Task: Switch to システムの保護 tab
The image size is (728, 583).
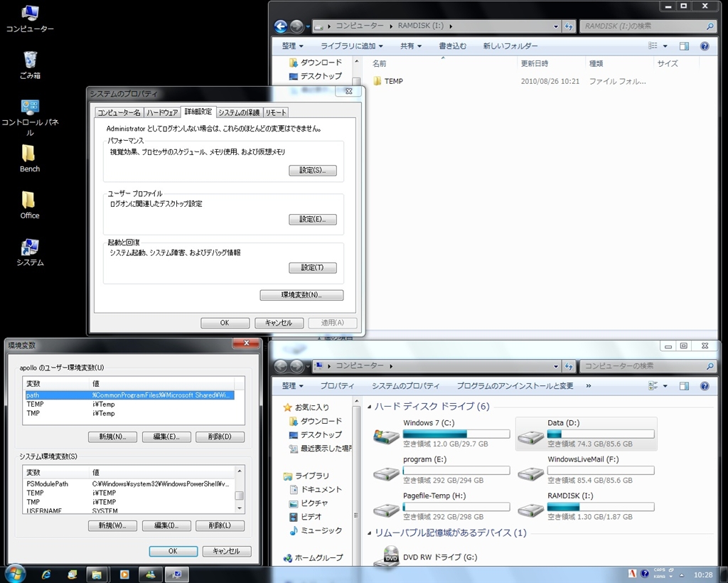Action: 239,112
